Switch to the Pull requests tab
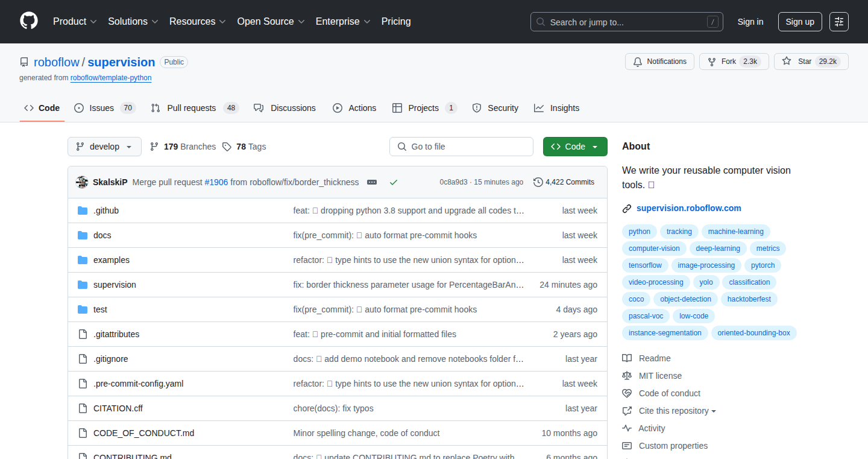The height and width of the screenshot is (459, 868). 195,108
